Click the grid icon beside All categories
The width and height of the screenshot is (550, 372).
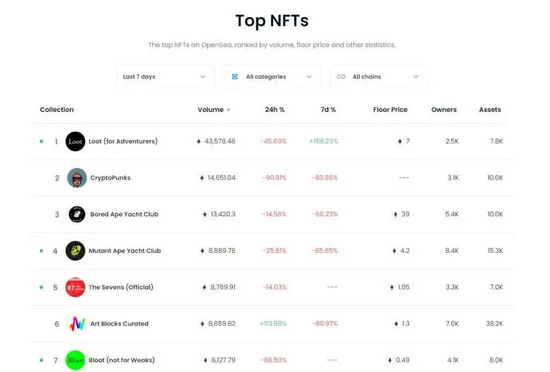(235, 77)
